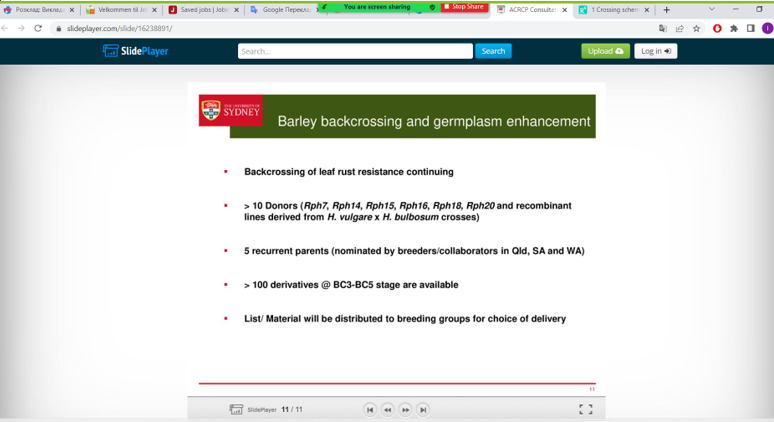Switch to the Crossing scheme tab

[614, 10]
